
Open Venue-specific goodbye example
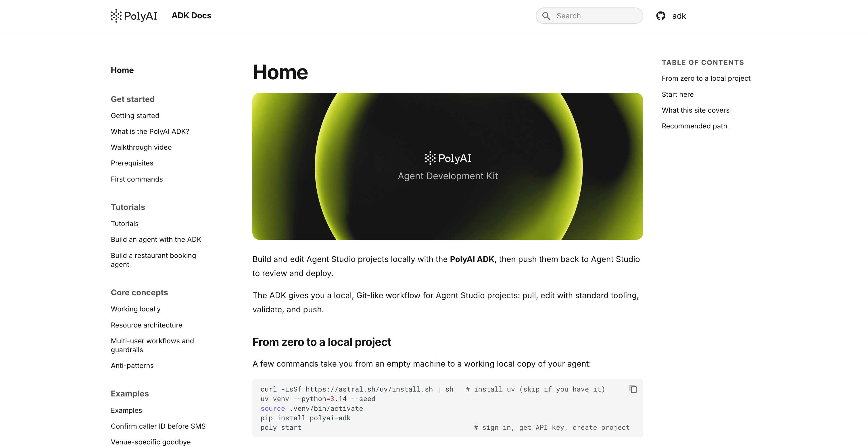[x=151, y=442]
